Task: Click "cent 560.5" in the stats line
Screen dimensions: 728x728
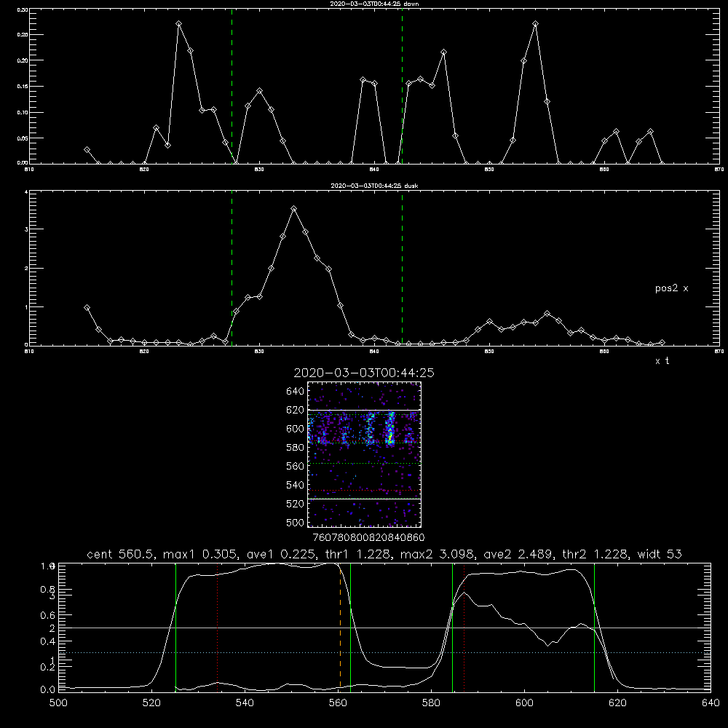Action: point(121,554)
